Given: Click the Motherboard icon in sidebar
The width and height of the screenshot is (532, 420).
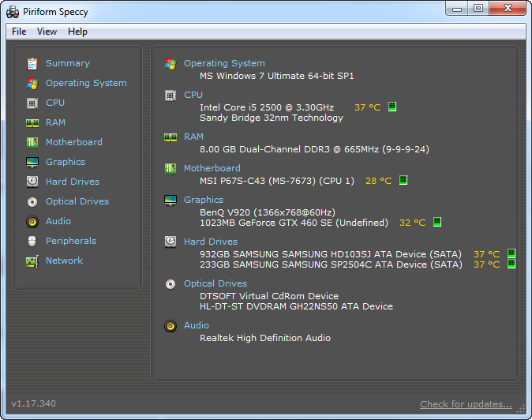Looking at the screenshot, I should pos(32,142).
